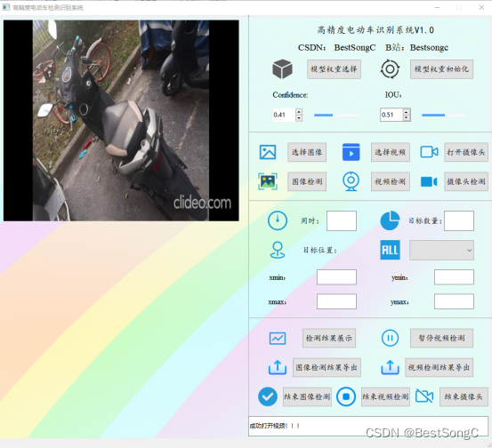Click the application icon in the title bar
The height and width of the screenshot is (448, 492).
click(x=6, y=7)
